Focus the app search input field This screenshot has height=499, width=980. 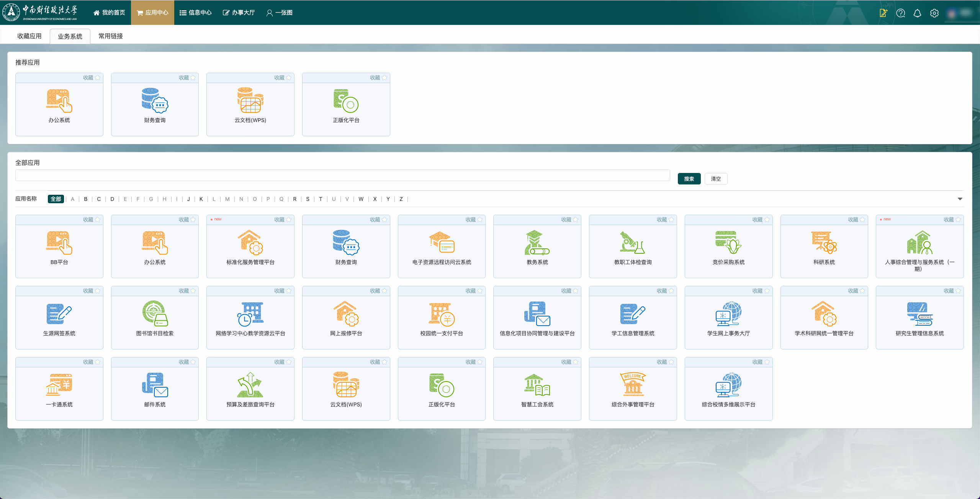pos(342,175)
